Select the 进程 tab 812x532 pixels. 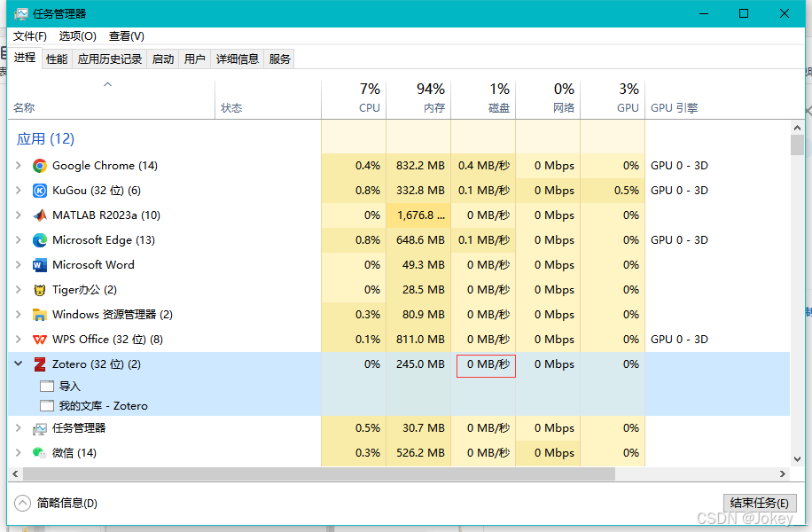point(25,58)
